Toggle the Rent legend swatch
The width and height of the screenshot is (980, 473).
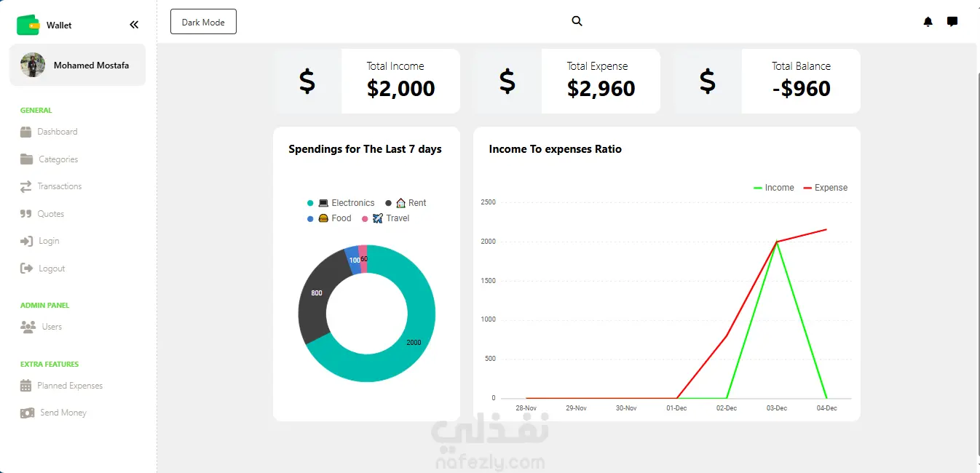click(x=389, y=203)
